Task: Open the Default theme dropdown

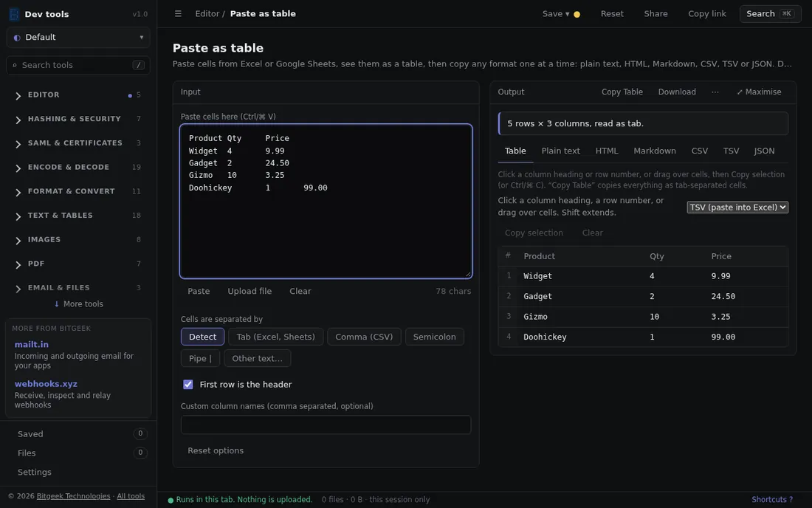Action: pyautogui.click(x=78, y=37)
